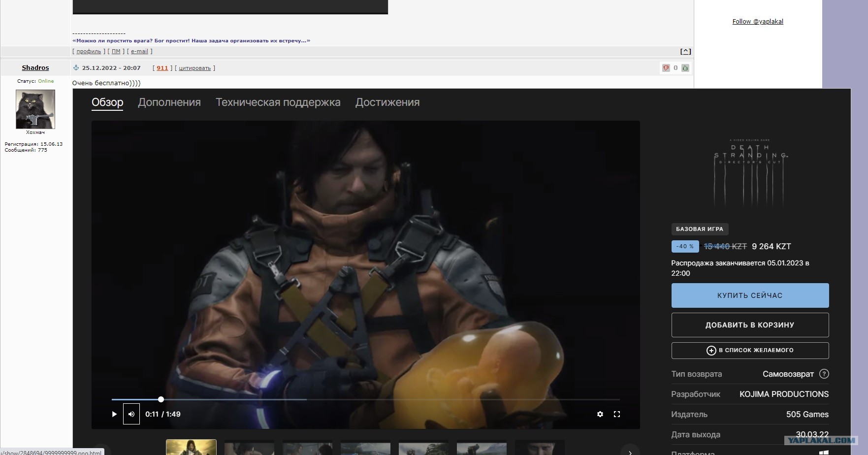This screenshot has height=455, width=868.
Task: Select the first highlighted trailer thumbnail
Action: (x=191, y=447)
